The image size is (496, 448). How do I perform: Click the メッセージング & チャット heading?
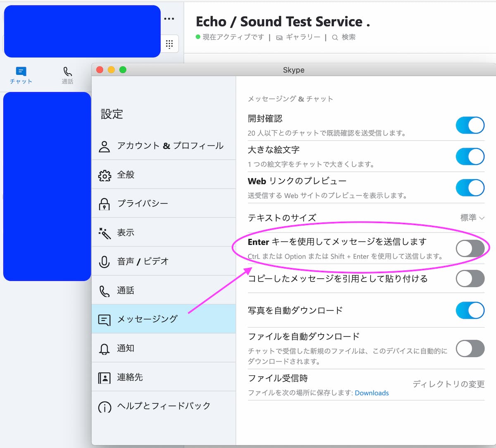(290, 99)
